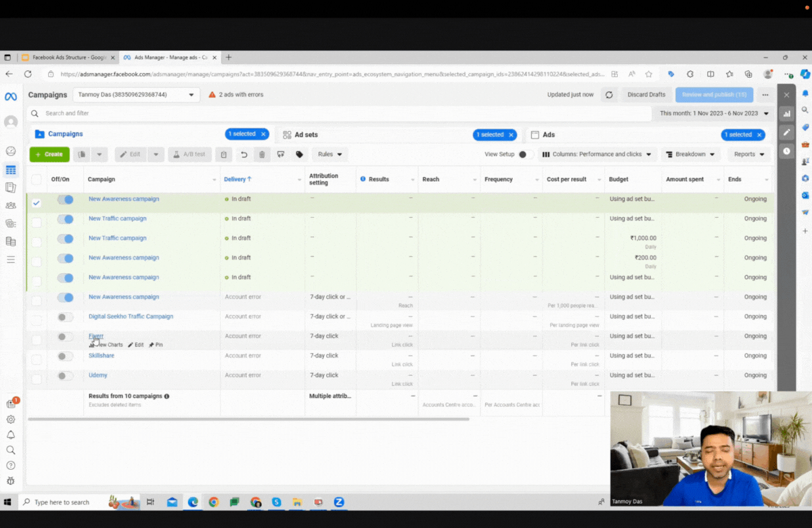Open the Notifications bell in the left sidebar

(11, 435)
